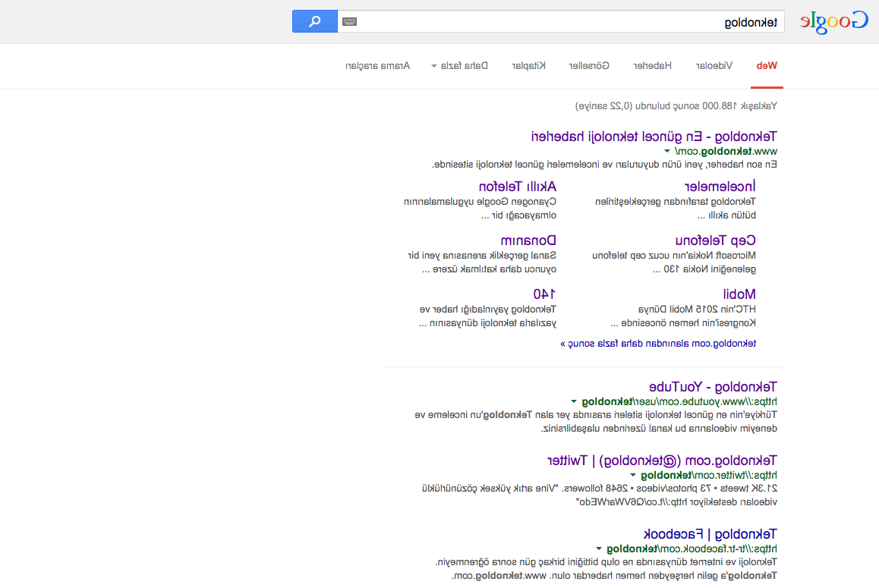Open the Donanım sitelink

coord(528,241)
